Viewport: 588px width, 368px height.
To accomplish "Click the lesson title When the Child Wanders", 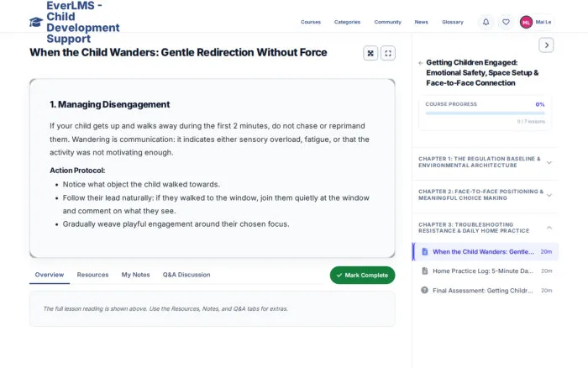I will click(178, 53).
